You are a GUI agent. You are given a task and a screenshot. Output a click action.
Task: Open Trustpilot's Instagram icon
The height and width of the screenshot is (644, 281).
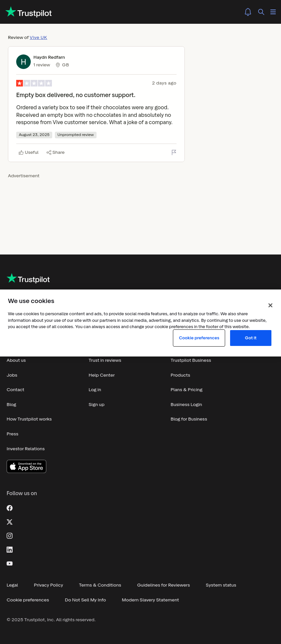[10, 536]
